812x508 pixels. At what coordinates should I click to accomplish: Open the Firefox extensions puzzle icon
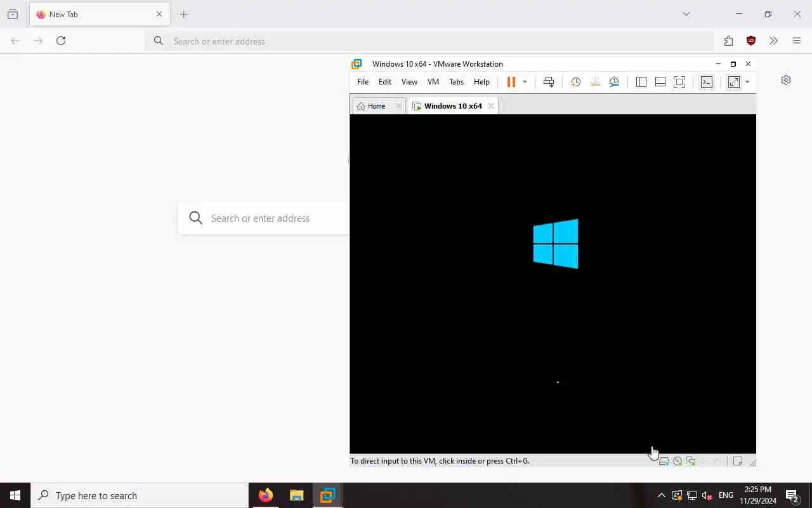tap(728, 41)
